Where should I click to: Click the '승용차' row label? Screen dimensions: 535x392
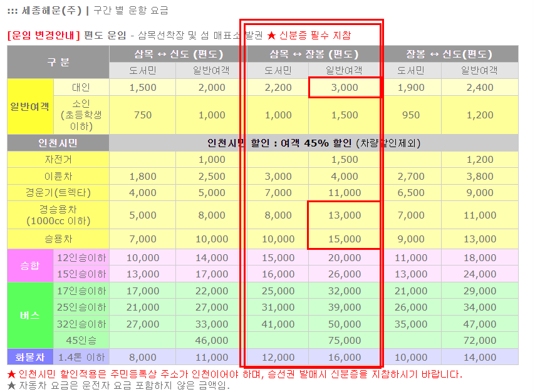pos(58,239)
